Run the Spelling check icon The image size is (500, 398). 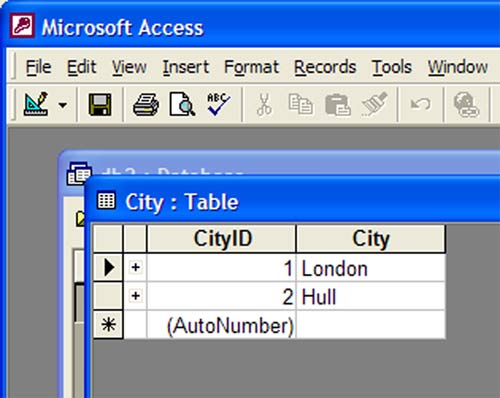pos(218,104)
